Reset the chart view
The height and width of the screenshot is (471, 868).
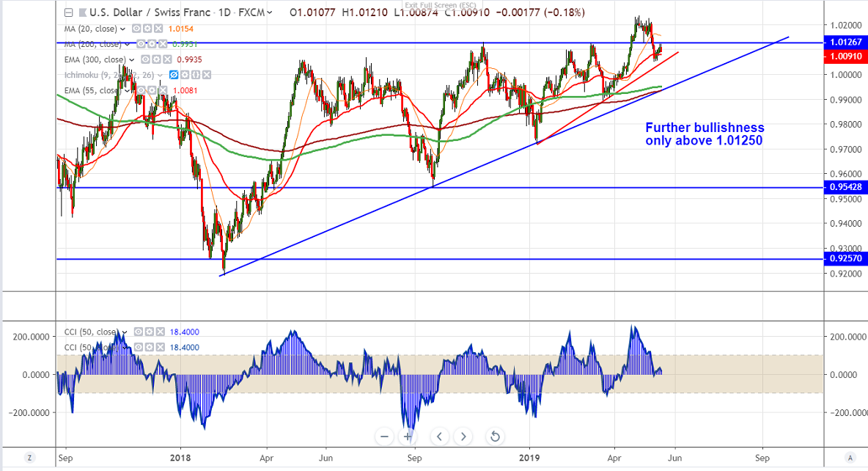click(495, 437)
